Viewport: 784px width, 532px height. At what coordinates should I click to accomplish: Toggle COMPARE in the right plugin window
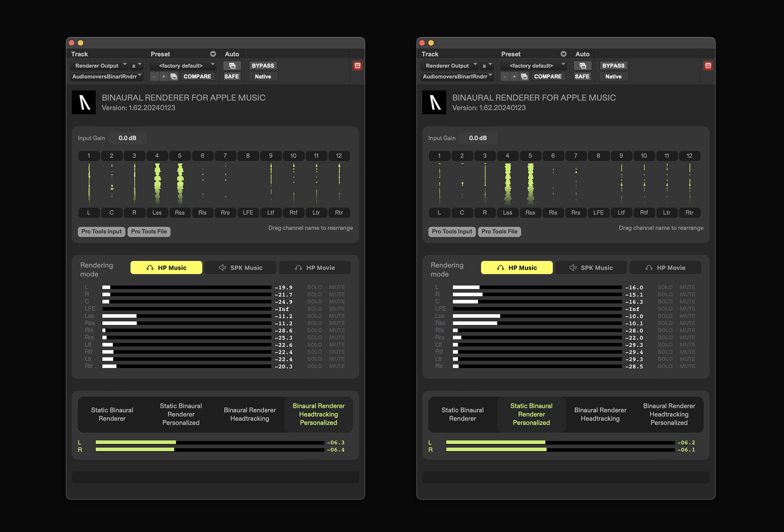[x=548, y=76]
